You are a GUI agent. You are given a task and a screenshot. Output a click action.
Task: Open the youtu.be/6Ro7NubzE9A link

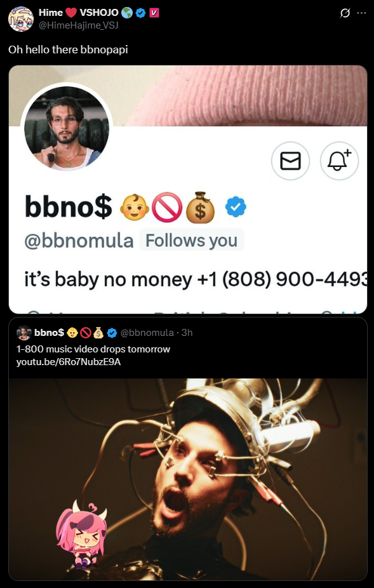click(69, 362)
